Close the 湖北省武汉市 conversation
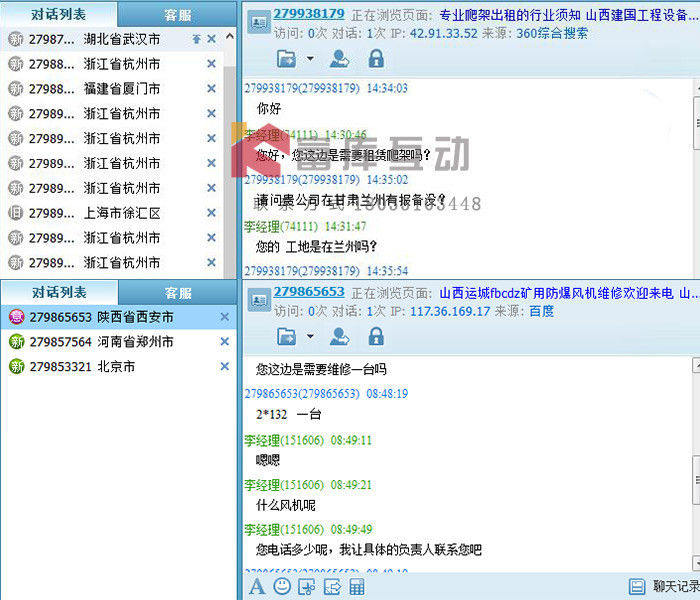 212,39
